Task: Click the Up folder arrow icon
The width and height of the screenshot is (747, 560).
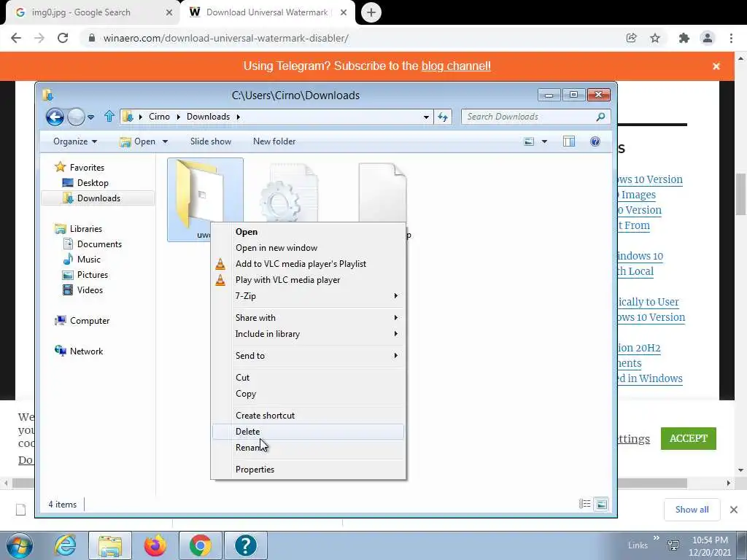Action: click(x=109, y=116)
